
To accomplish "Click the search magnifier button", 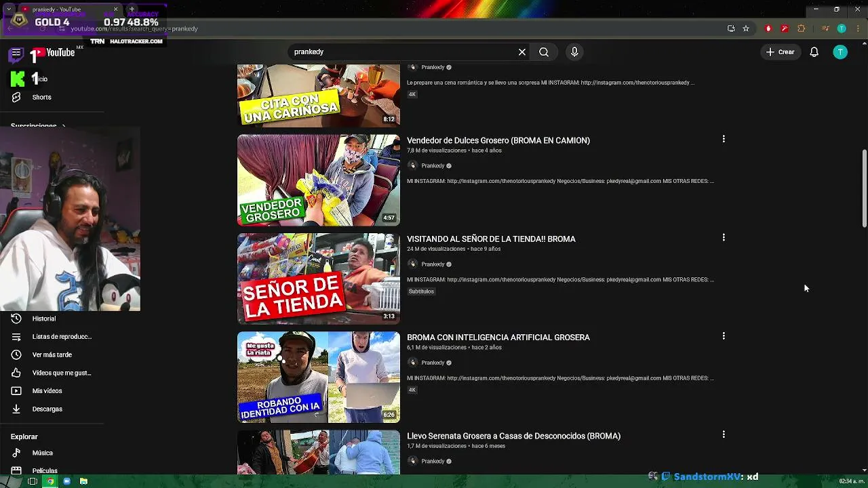I will 544,52.
